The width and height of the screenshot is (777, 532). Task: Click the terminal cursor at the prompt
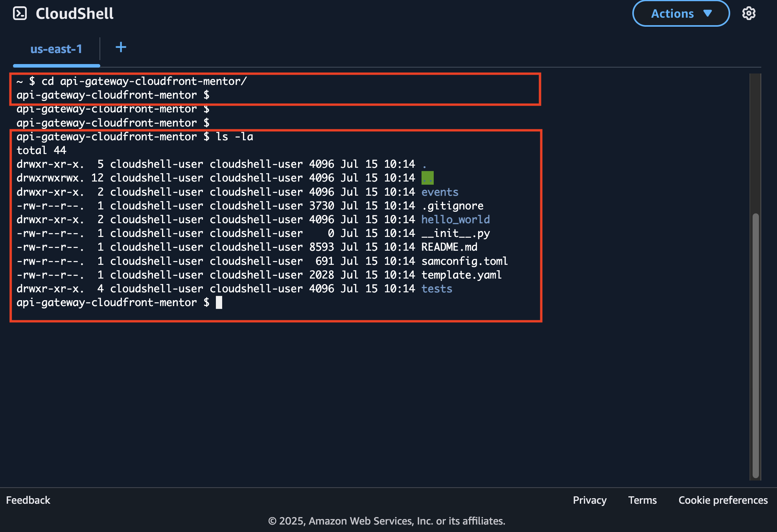(x=219, y=303)
